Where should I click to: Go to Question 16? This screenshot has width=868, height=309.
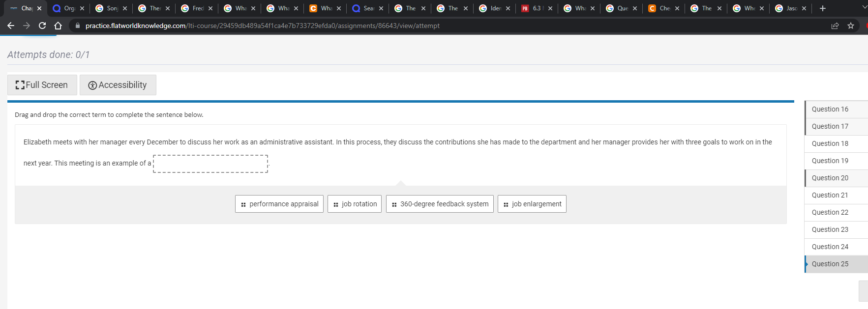[x=836, y=109]
